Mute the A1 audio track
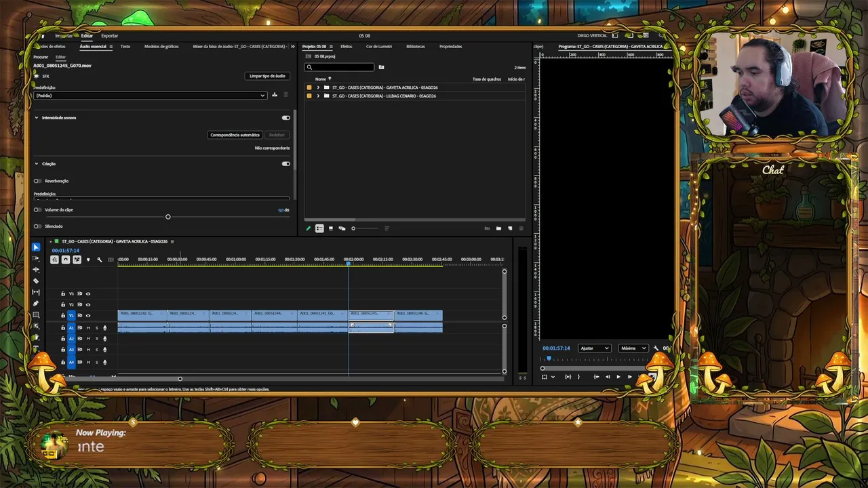Screen dimensions: 868x488 88,328
